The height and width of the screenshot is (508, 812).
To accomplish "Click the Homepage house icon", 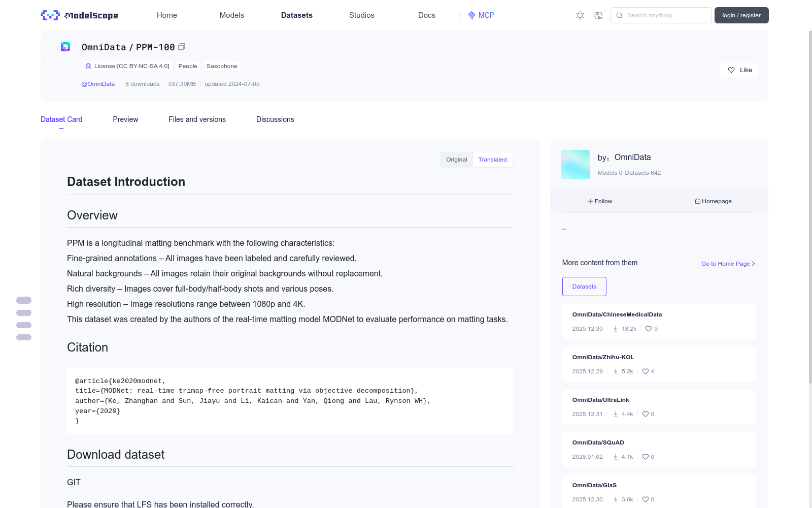I will coord(698,201).
